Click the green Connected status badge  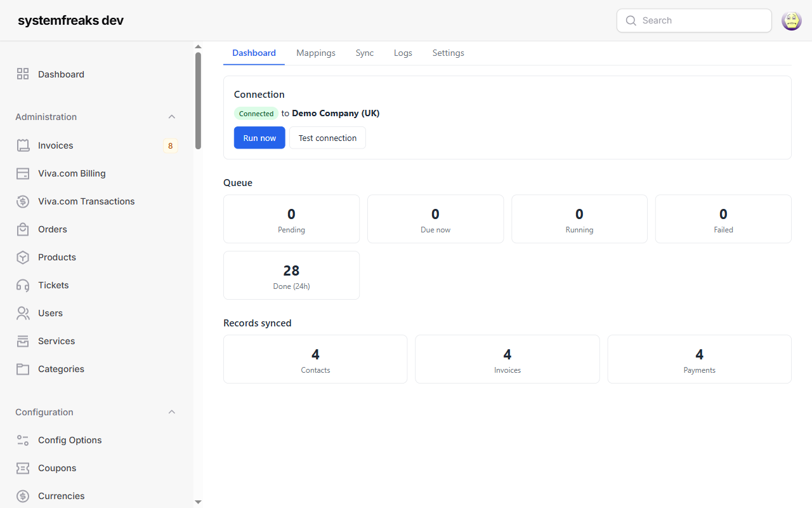[x=256, y=114]
